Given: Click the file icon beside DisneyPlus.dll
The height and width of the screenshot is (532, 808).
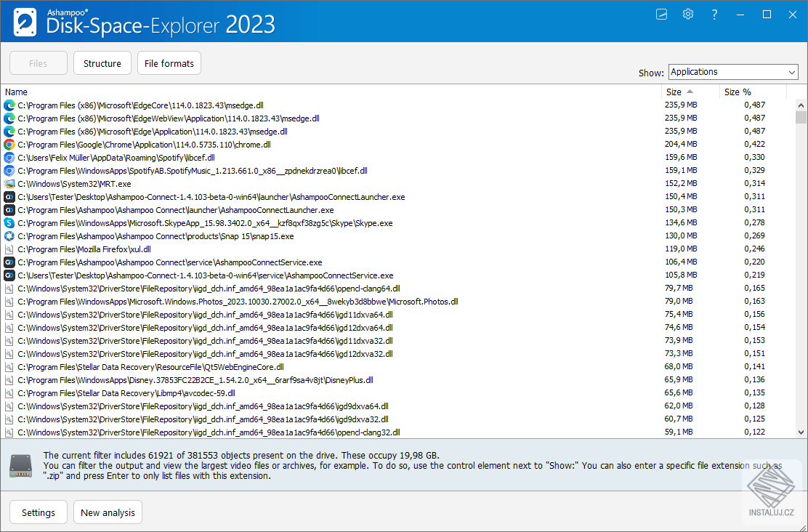Looking at the screenshot, I should coord(9,380).
